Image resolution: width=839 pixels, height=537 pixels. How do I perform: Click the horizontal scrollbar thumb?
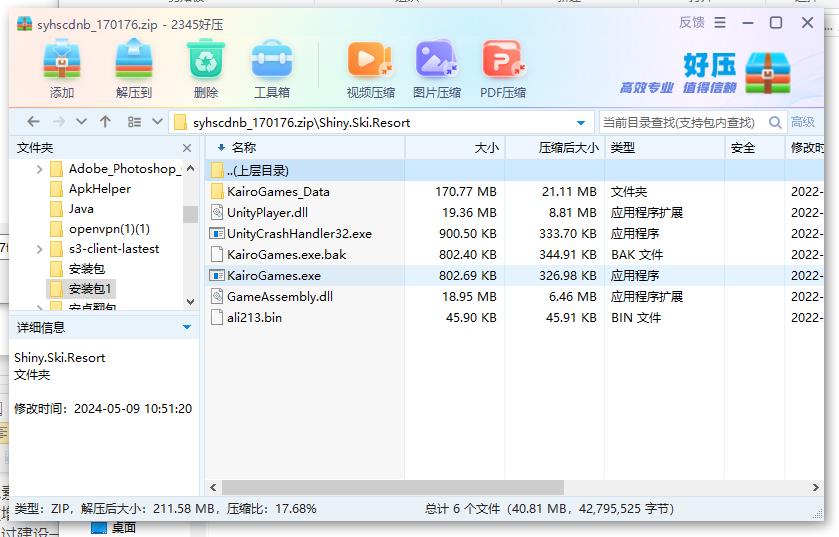pos(393,487)
